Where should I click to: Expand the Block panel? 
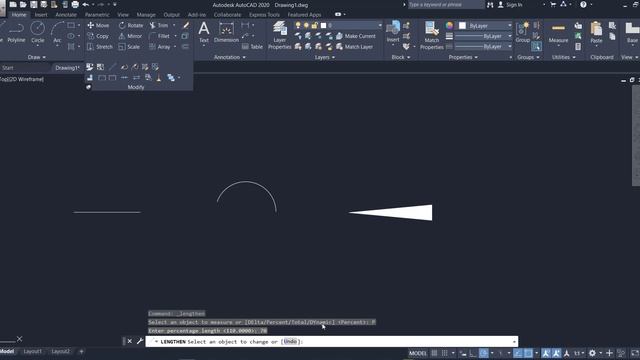pyautogui.click(x=401, y=57)
